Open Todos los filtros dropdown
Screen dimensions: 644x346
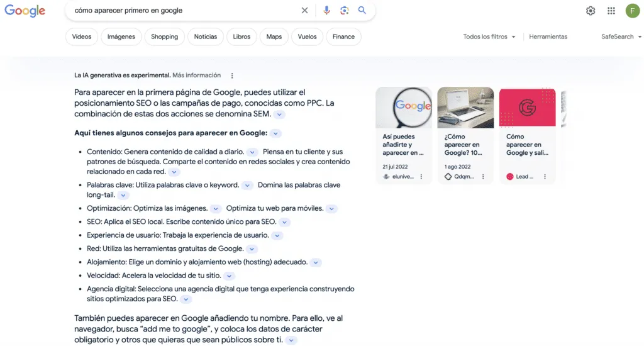(489, 36)
